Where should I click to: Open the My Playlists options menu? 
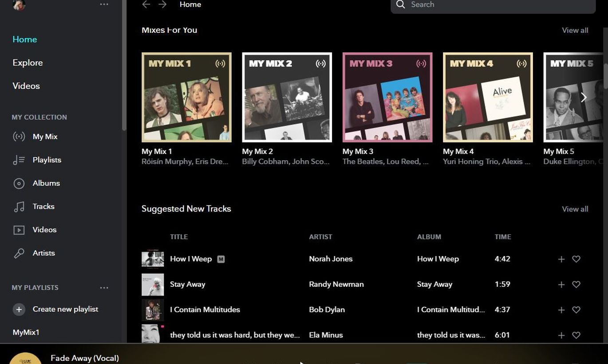coord(104,288)
